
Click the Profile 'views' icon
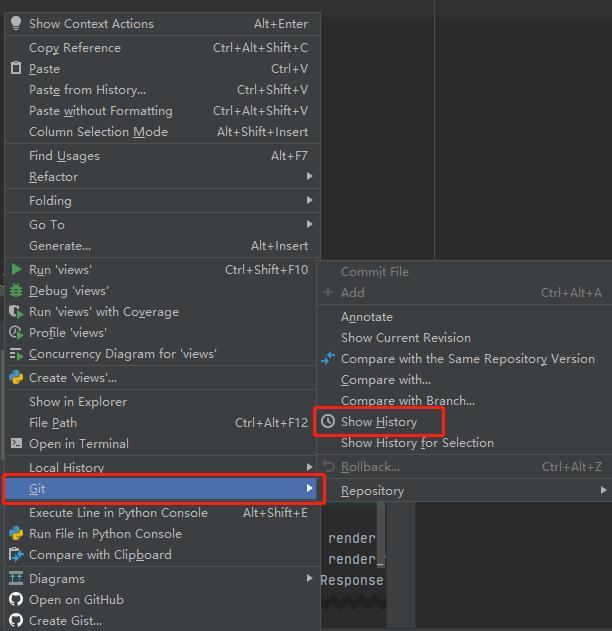pos(16,333)
